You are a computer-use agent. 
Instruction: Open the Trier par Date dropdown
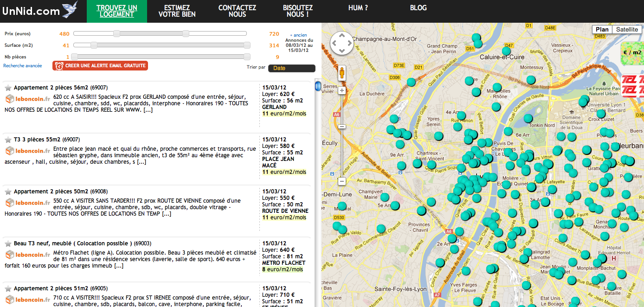pyautogui.click(x=292, y=68)
